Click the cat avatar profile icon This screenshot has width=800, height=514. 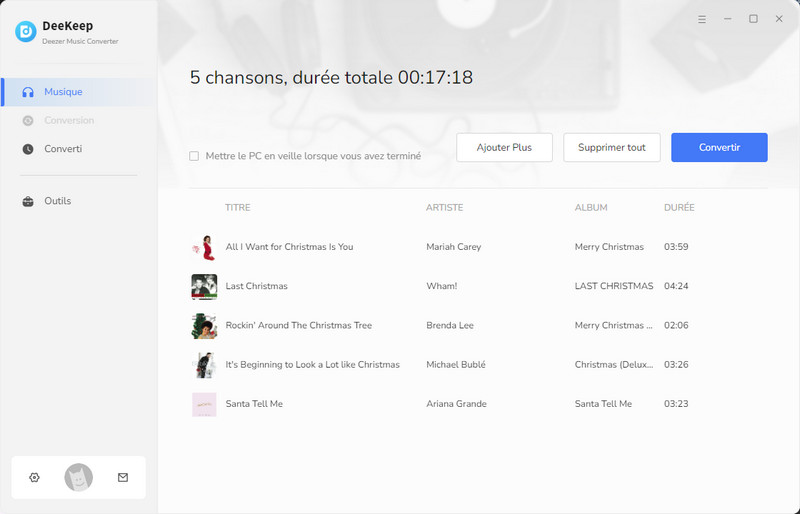[x=79, y=477]
